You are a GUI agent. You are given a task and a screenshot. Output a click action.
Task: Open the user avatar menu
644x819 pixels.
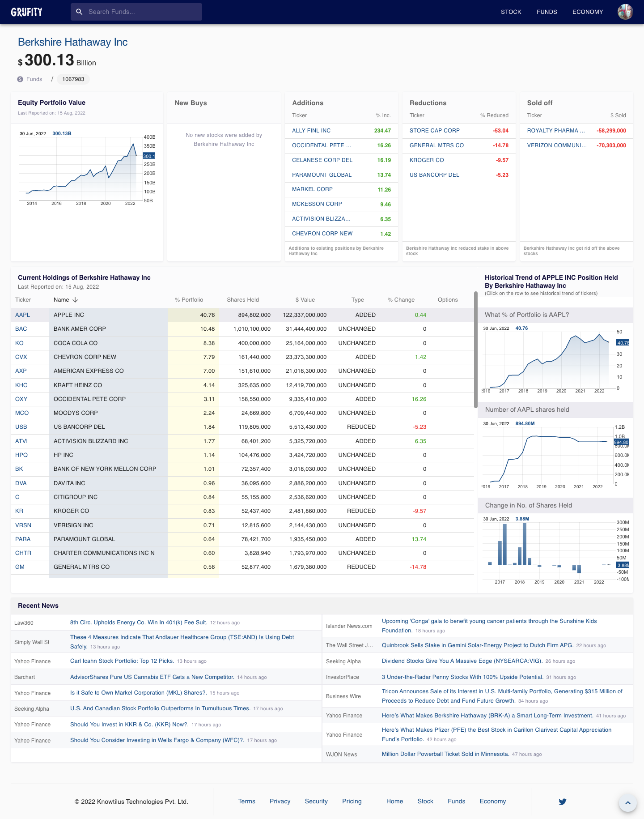(625, 12)
